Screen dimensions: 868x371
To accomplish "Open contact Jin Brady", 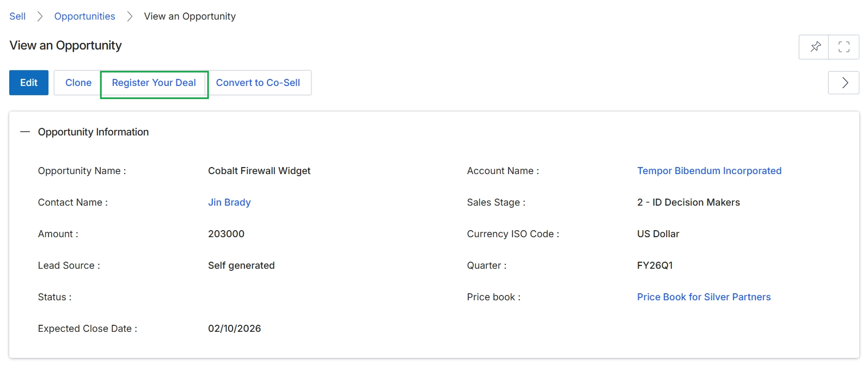I will point(229,202).
